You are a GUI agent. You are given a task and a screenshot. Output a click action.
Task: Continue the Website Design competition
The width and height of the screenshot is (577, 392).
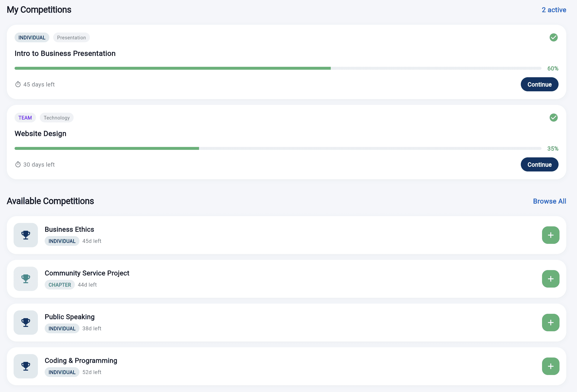click(x=539, y=164)
